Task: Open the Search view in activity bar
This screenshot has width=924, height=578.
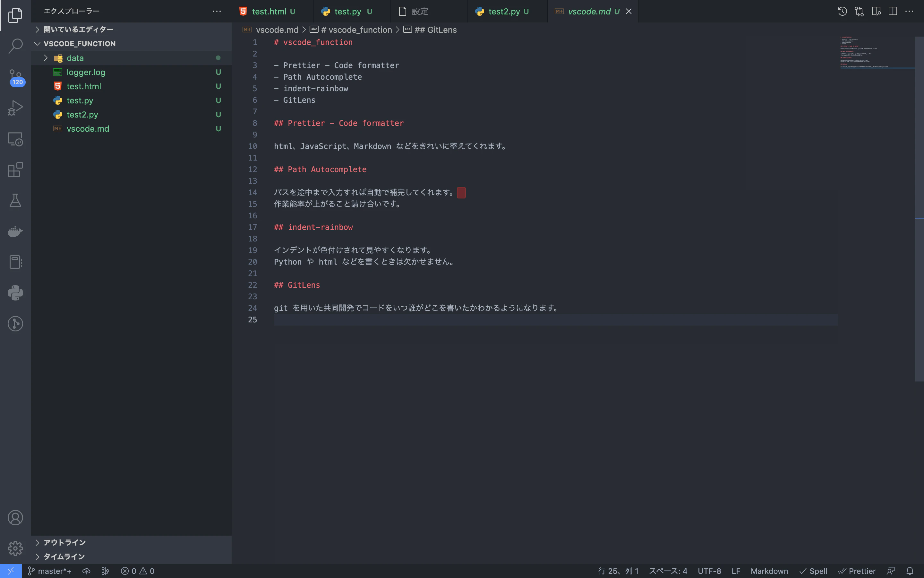Action: (15, 46)
